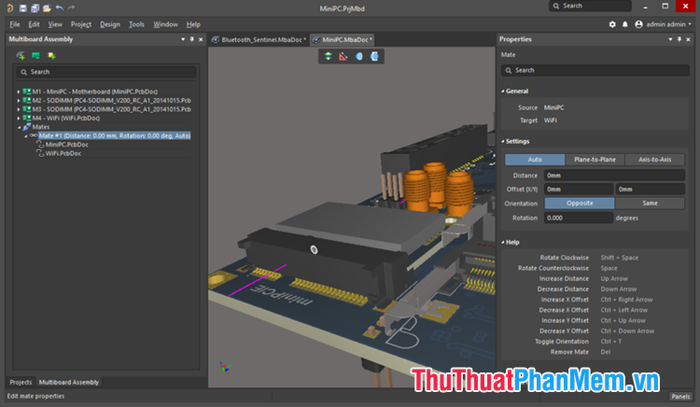This screenshot has width=700, height=407.
Task: Open Multiboard Assembly panel options dropdown
Action: click(183, 39)
